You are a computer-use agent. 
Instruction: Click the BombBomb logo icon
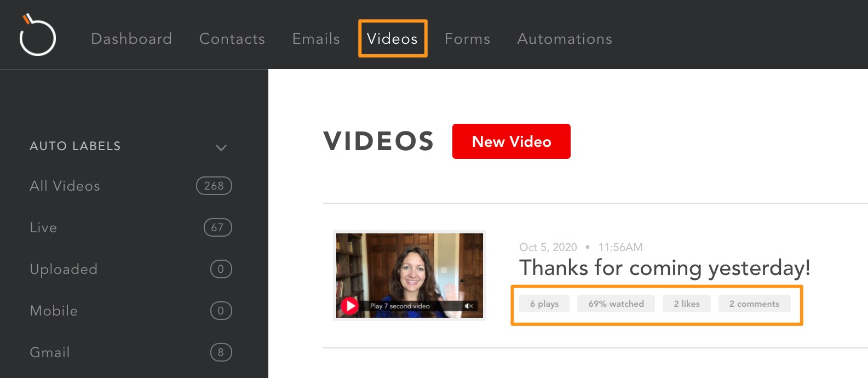point(37,36)
